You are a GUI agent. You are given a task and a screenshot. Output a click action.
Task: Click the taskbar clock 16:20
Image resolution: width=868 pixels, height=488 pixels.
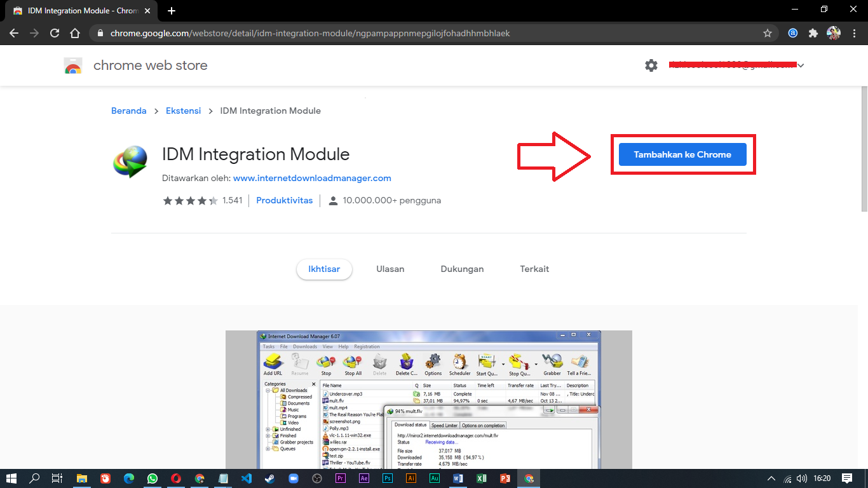click(x=822, y=478)
